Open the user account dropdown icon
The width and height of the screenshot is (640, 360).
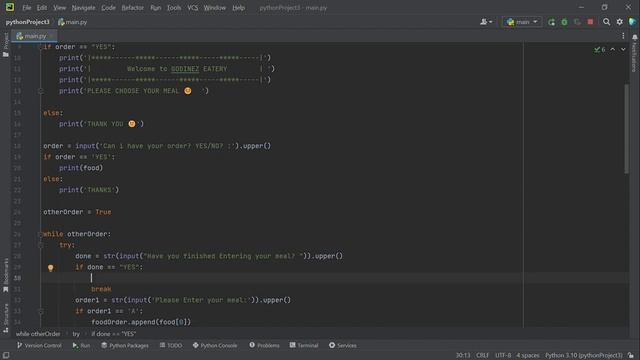(486, 22)
